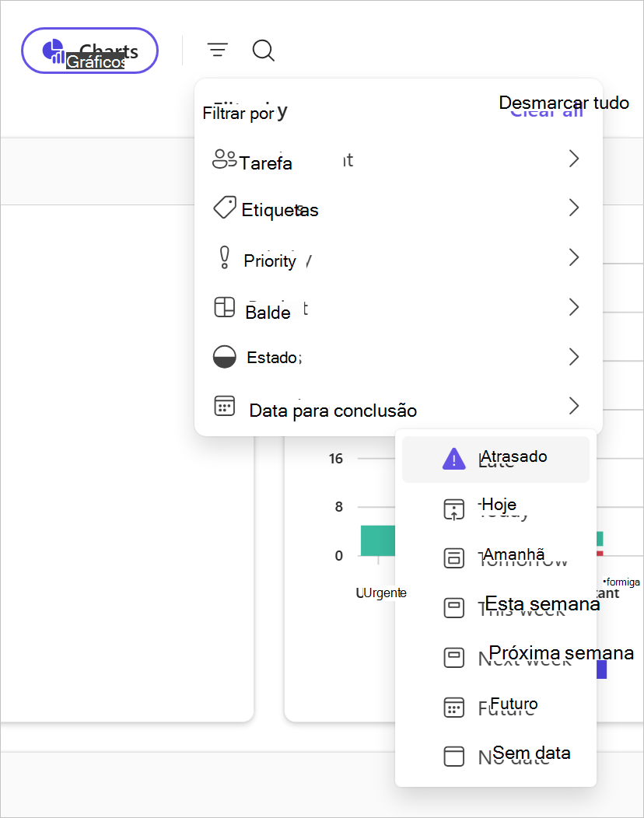644x818 pixels.
Task: Click the board icon beside Balde
Action: coord(225,306)
